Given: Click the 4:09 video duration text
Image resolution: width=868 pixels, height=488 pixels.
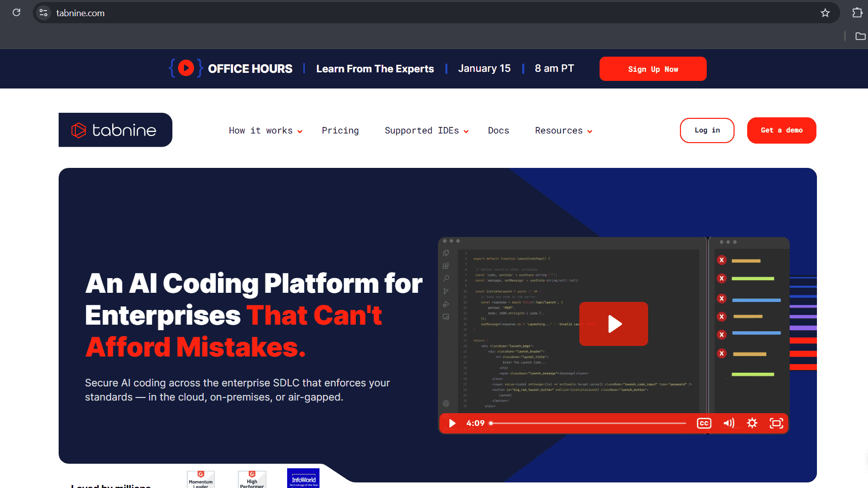Looking at the screenshot, I should (x=475, y=423).
